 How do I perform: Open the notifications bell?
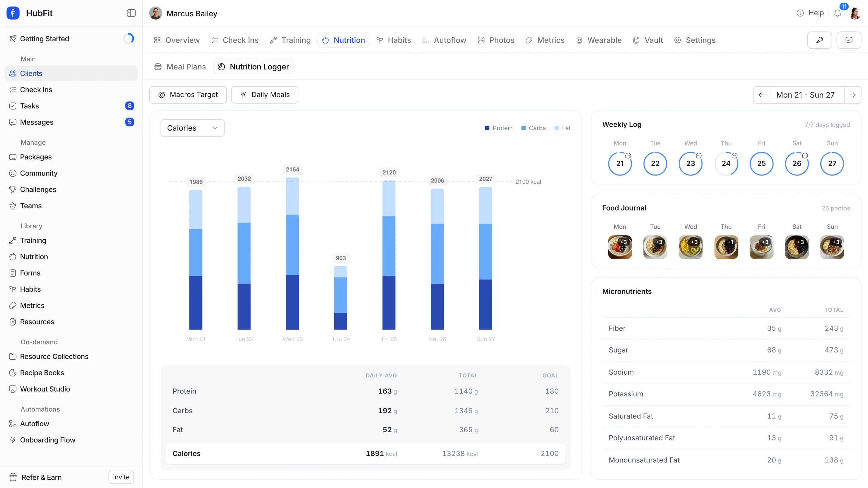(x=837, y=13)
